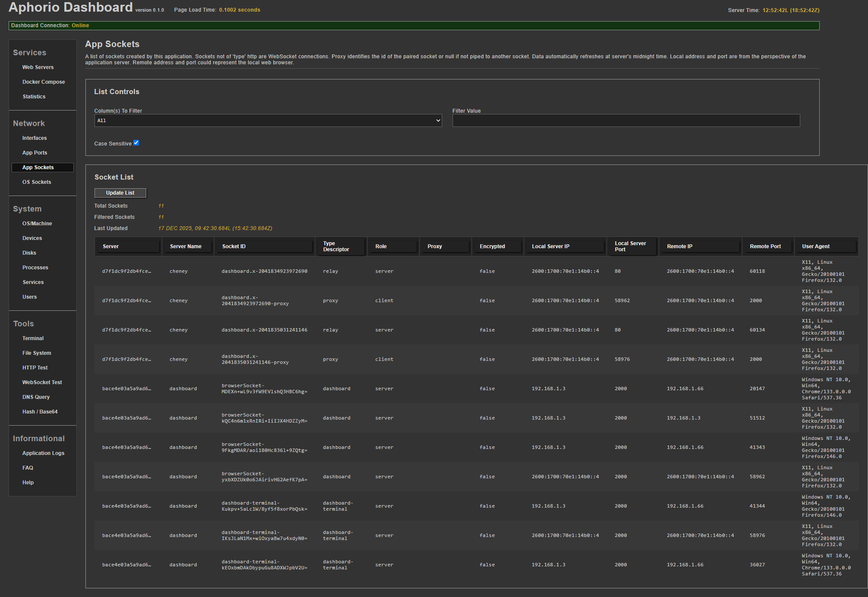Toggle the Case Sensitive checkbox
Screen dimensions: 868x597
coord(136,143)
